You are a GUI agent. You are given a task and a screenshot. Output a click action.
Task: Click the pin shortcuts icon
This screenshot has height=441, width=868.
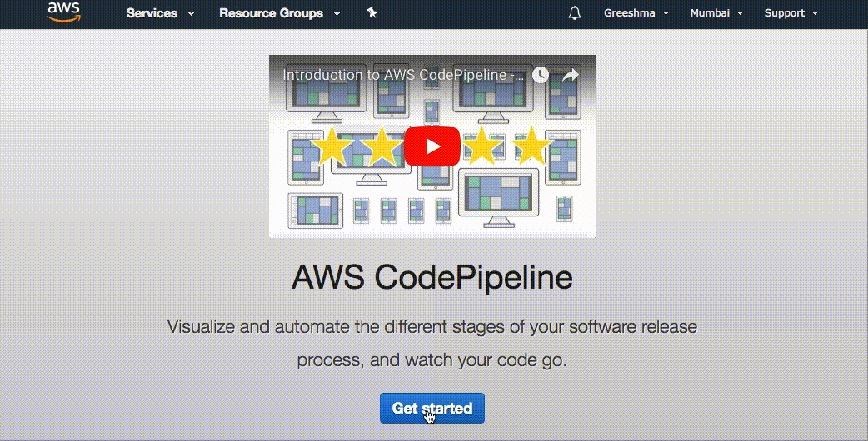click(372, 12)
